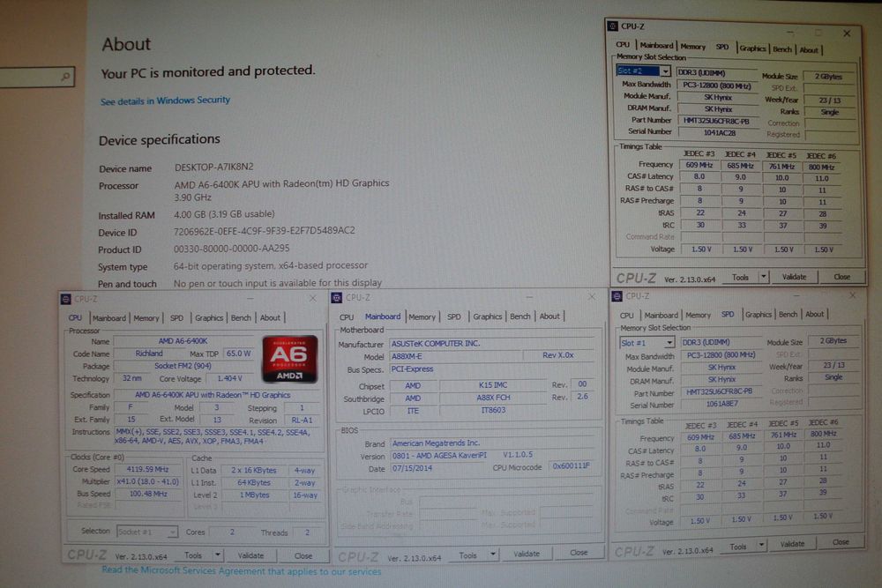Select the device name DESKTOP-A7IK8N2
882x588 pixels.
click(213, 167)
